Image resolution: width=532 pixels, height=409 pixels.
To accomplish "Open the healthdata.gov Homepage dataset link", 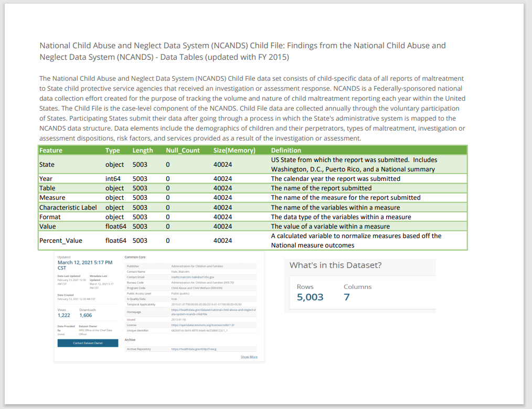I will tap(214, 311).
